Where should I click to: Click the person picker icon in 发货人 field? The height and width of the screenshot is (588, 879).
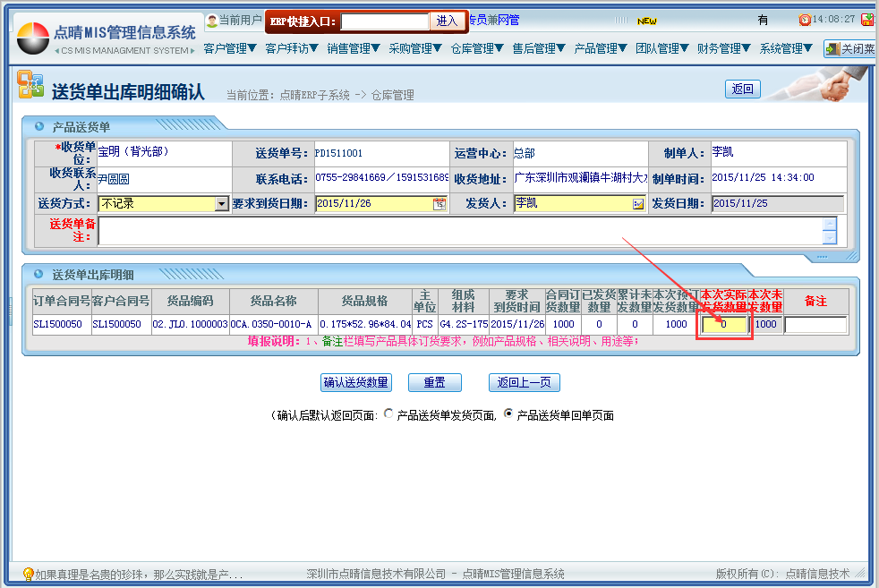(638, 204)
